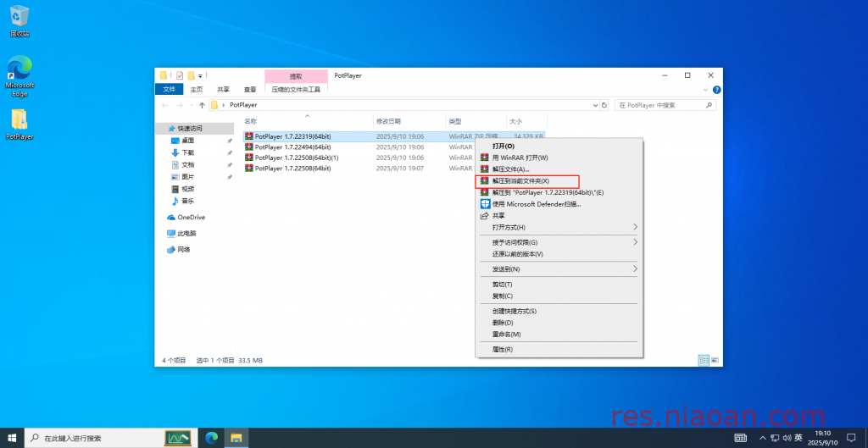This screenshot has width=868, height=448.
Task: Choose 还原以前的版本(V)
Action: 559,254
